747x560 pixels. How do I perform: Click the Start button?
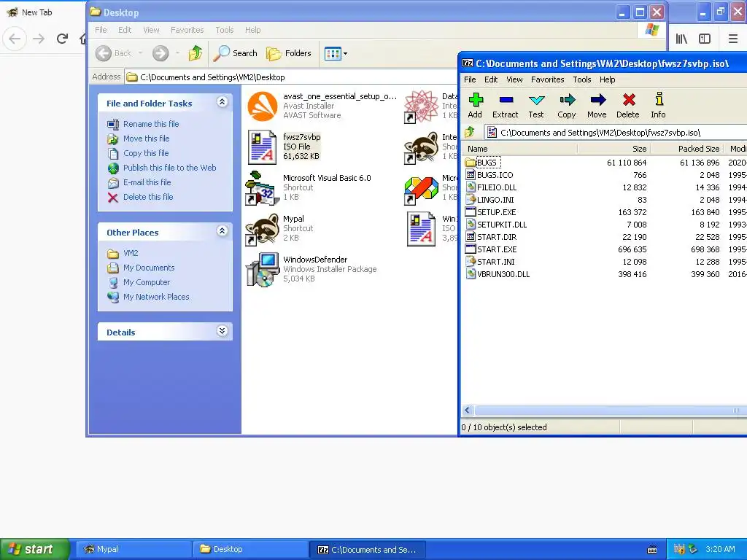coord(35,549)
